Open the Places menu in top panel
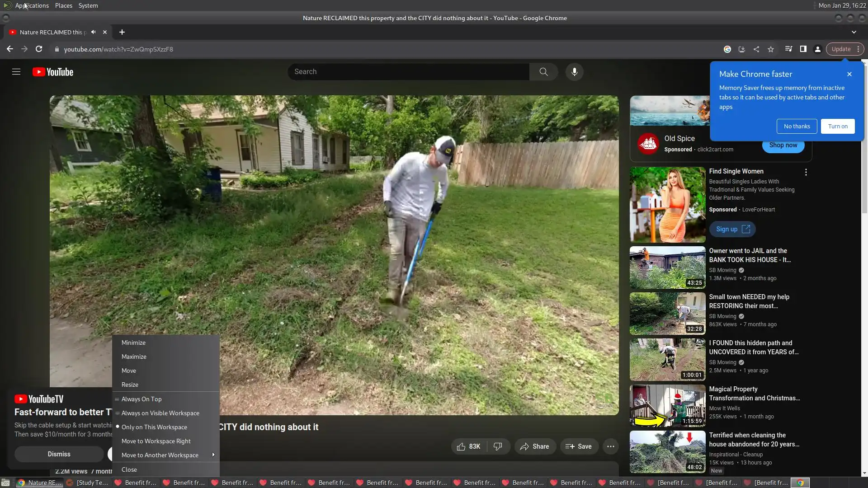The image size is (868, 488). [63, 5]
